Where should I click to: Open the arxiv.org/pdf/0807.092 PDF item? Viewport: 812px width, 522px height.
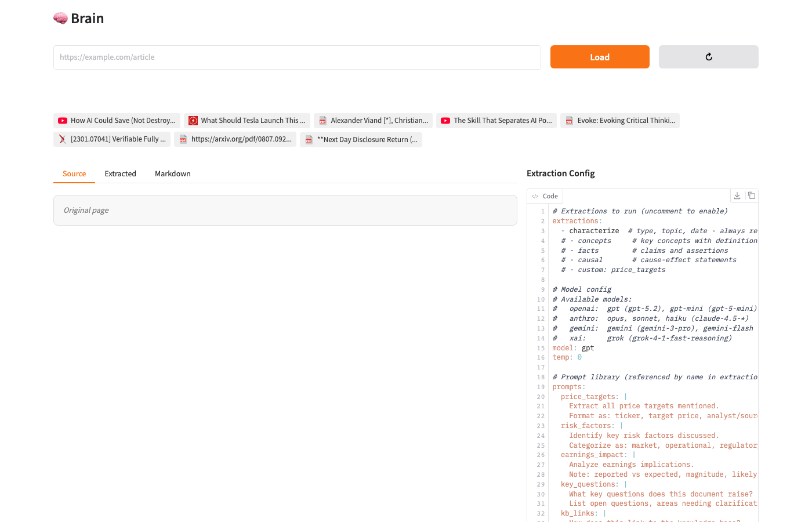click(x=235, y=139)
